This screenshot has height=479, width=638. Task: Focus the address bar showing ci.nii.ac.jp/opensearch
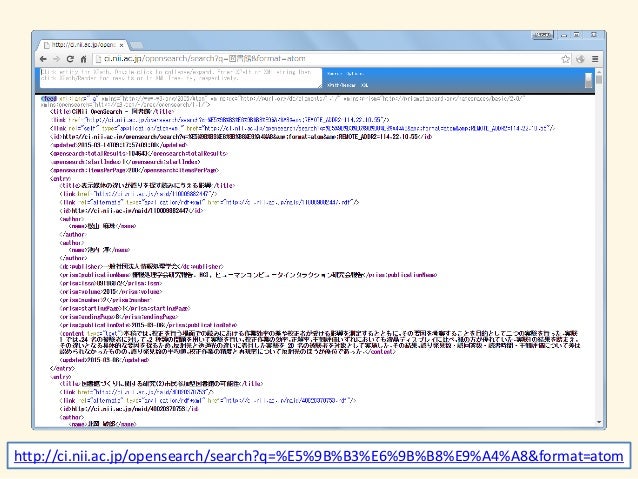pyautogui.click(x=330, y=59)
